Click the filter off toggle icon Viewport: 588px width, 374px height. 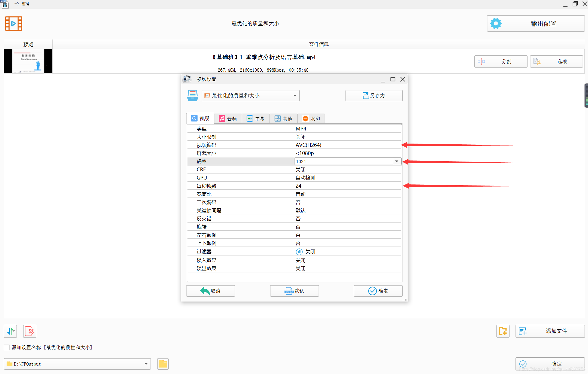pos(299,252)
